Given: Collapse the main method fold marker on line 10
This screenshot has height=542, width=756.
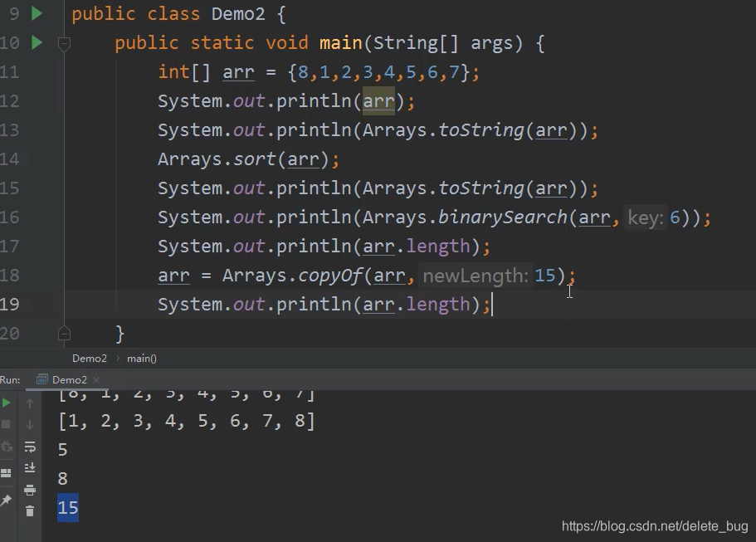Looking at the screenshot, I should coord(64,44).
